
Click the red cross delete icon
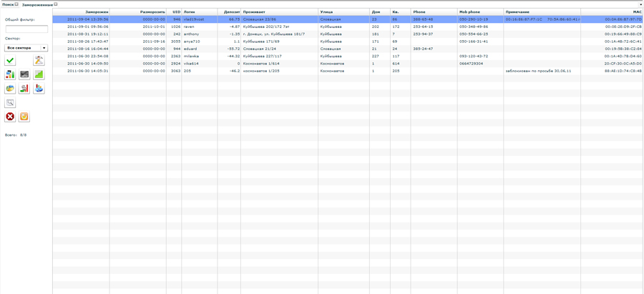(x=10, y=117)
